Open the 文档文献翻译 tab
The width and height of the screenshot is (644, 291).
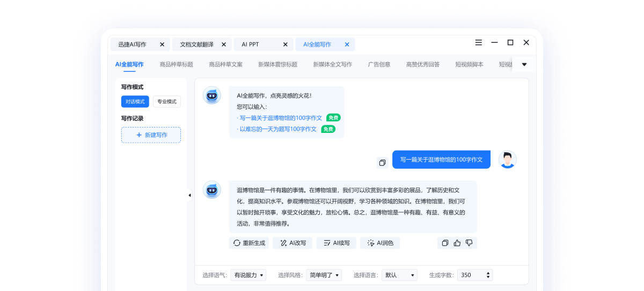coord(196,44)
